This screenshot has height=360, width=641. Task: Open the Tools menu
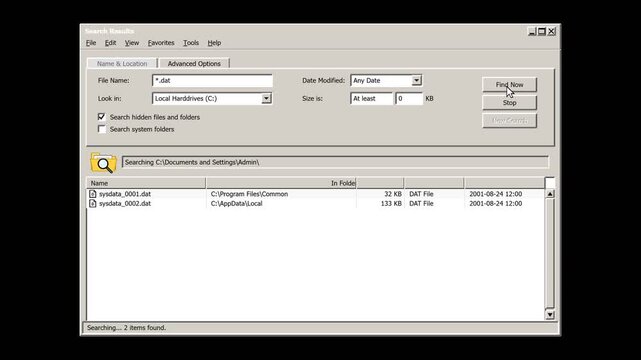pyautogui.click(x=191, y=43)
